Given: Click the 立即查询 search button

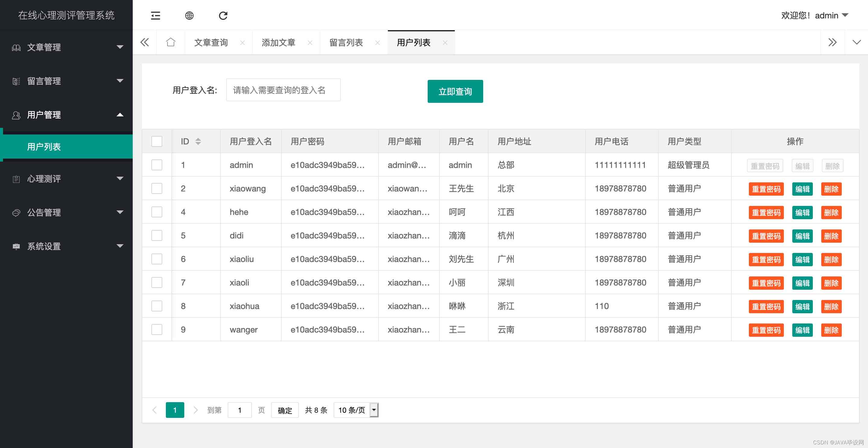Looking at the screenshot, I should pyautogui.click(x=455, y=91).
